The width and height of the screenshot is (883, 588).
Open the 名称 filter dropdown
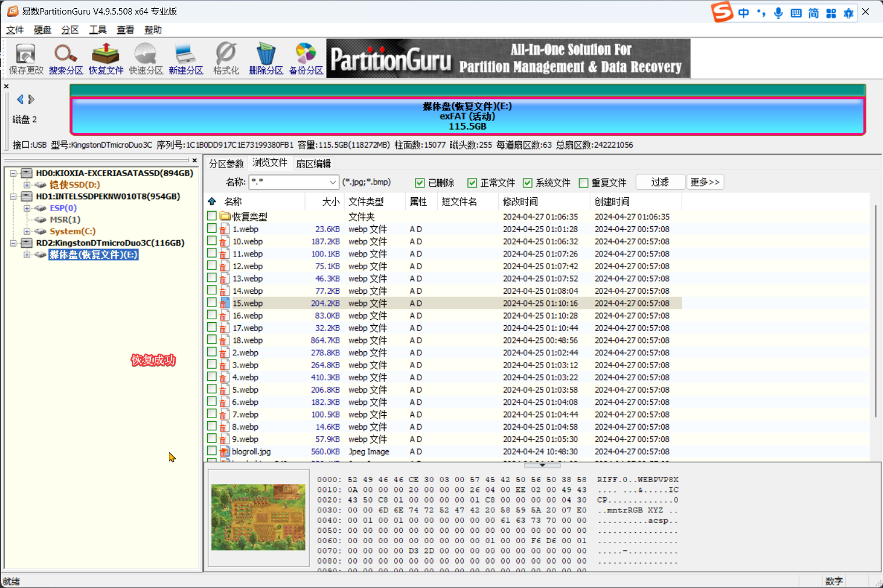click(332, 182)
